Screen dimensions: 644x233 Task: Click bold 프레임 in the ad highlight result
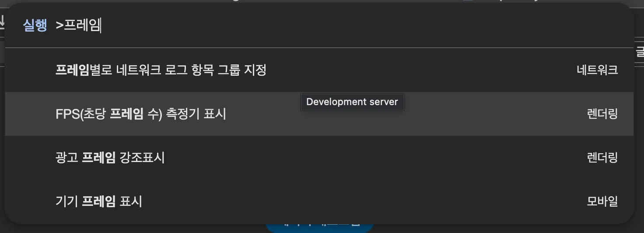point(99,158)
